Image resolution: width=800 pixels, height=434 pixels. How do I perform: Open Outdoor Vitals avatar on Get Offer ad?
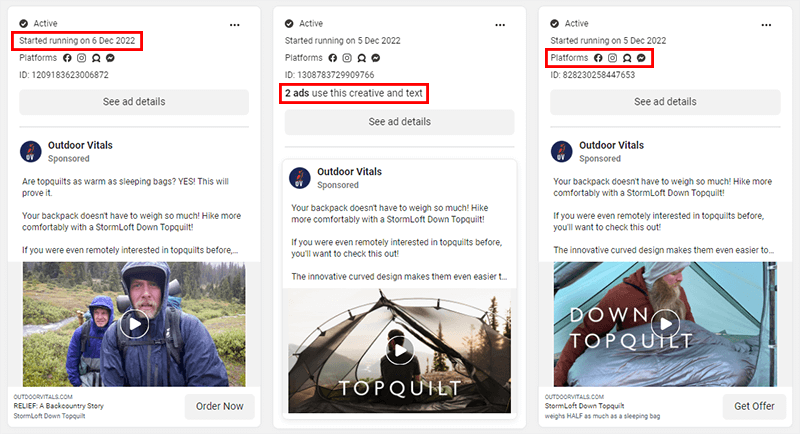pos(562,151)
